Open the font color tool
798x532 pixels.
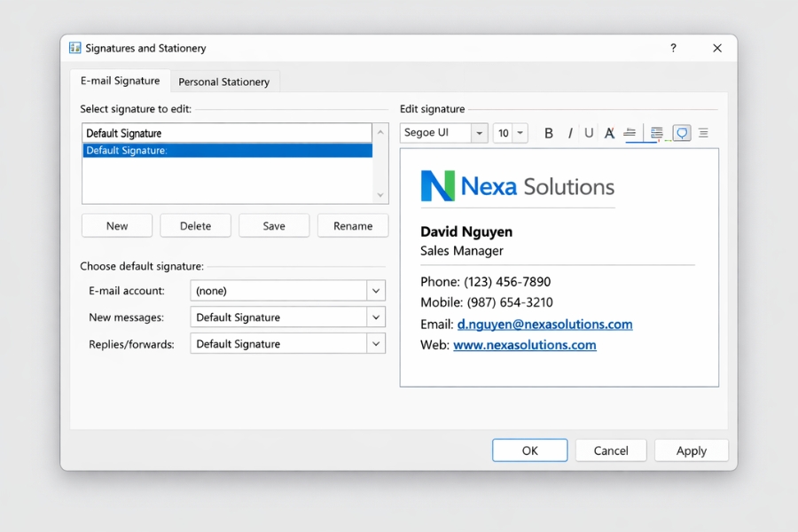[x=609, y=133]
